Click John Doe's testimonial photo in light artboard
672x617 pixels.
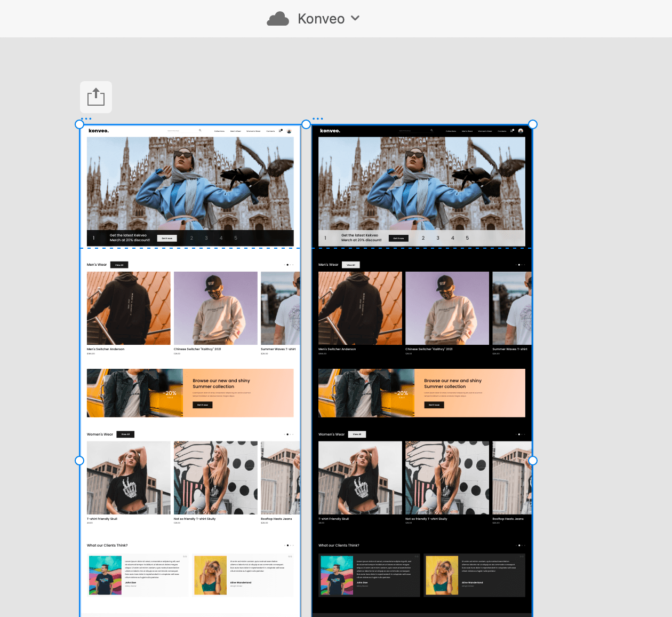[x=105, y=575]
